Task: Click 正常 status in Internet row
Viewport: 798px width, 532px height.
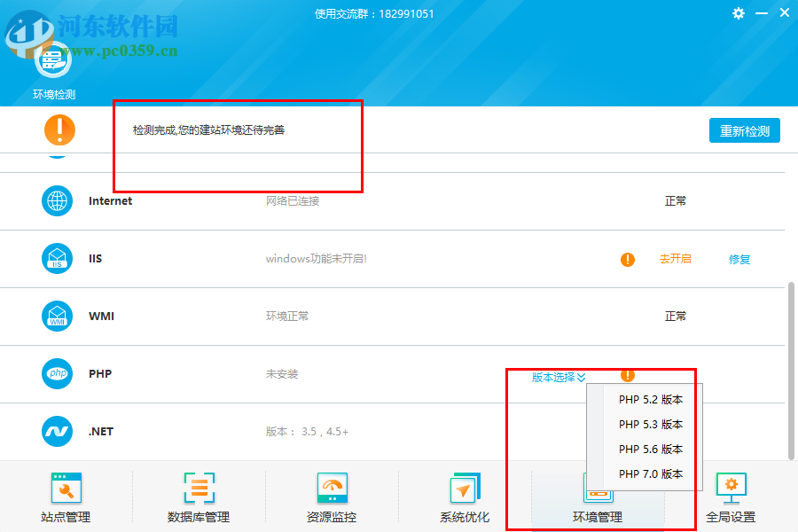Action: click(676, 200)
